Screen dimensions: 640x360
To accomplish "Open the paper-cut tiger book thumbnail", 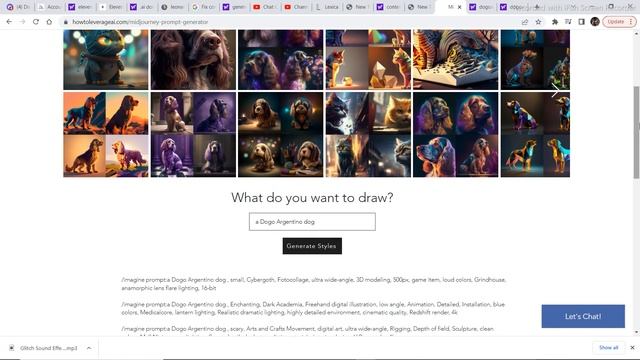I will pyautogui.click(x=456, y=59).
